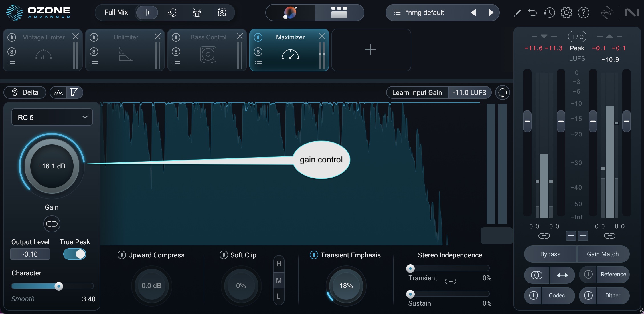The width and height of the screenshot is (644, 314).
Task: Switch to the gain reduction curve view icon
Action: click(74, 92)
